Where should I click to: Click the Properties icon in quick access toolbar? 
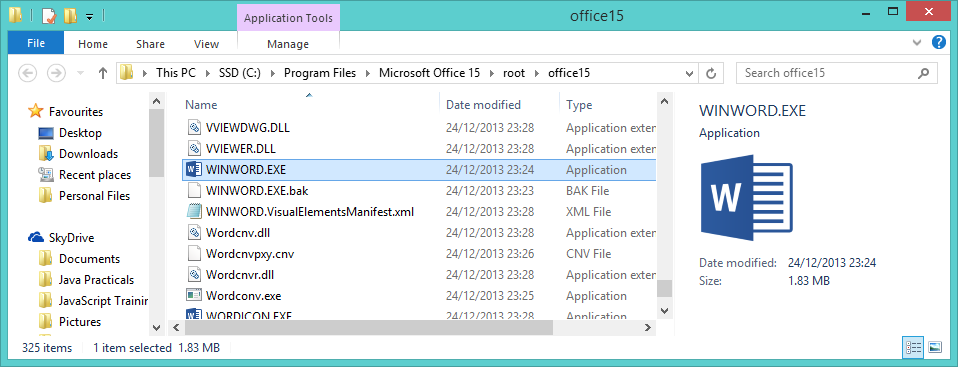(49, 16)
